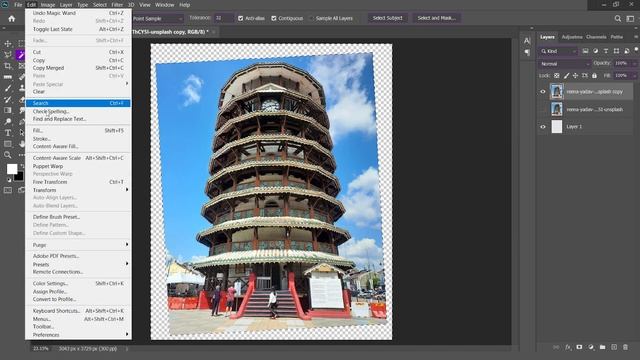Click the Select and Mask button

[436, 18]
